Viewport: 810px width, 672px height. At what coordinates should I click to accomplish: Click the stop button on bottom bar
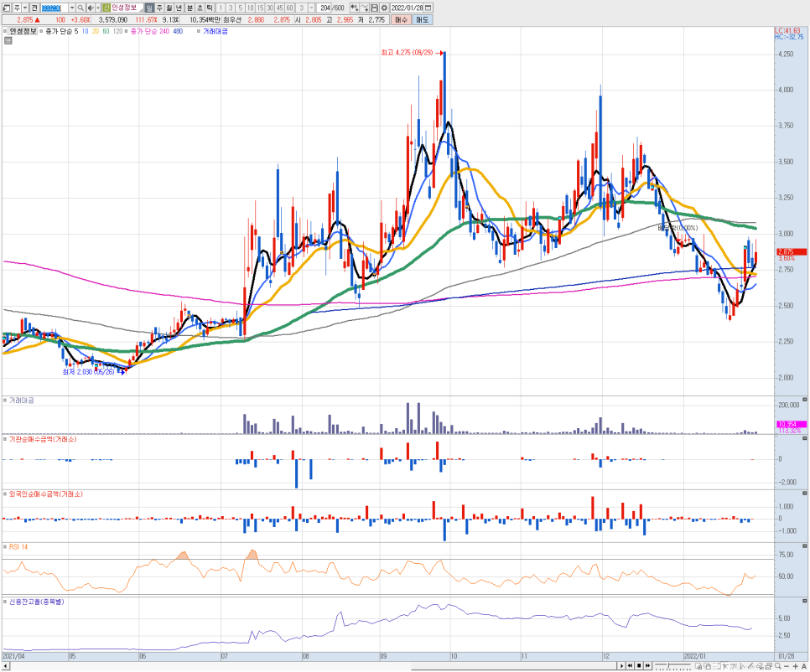(639, 666)
